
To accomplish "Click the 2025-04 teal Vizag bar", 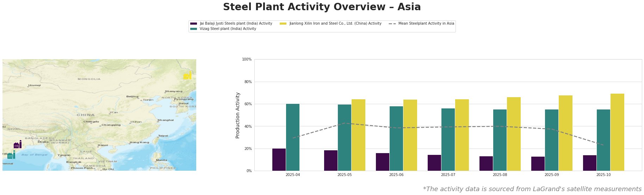I will [293, 137].
